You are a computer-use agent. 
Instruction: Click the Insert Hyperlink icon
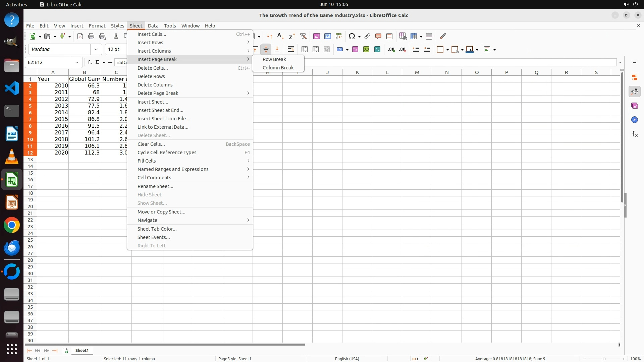[367, 36]
